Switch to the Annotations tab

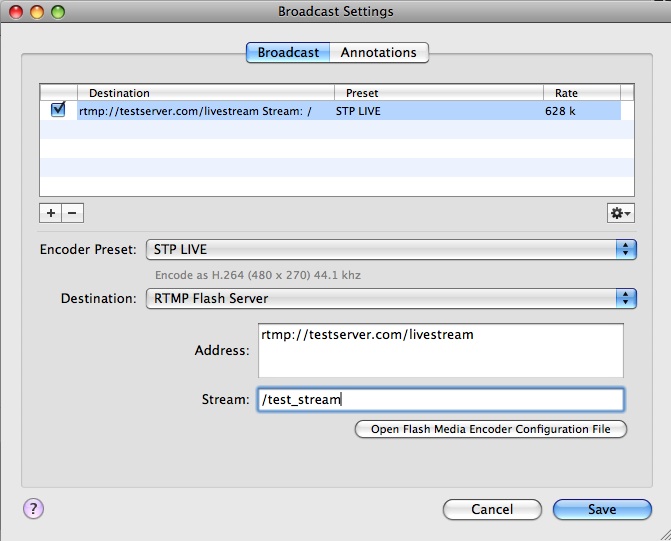click(378, 52)
